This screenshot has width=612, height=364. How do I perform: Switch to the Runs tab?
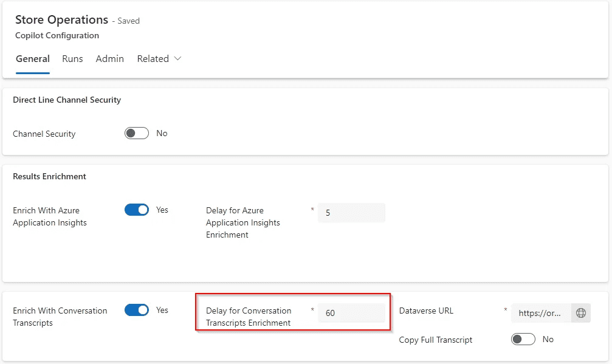(72, 58)
